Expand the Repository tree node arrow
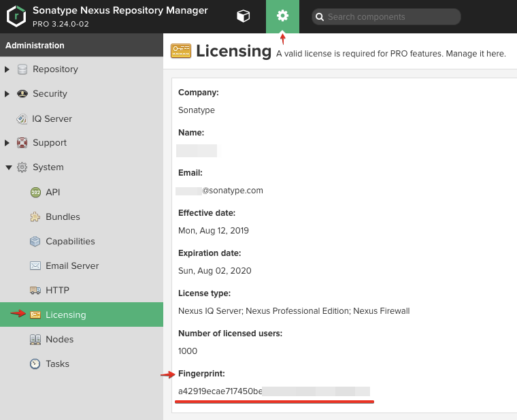This screenshot has width=517, height=420. [x=7, y=69]
